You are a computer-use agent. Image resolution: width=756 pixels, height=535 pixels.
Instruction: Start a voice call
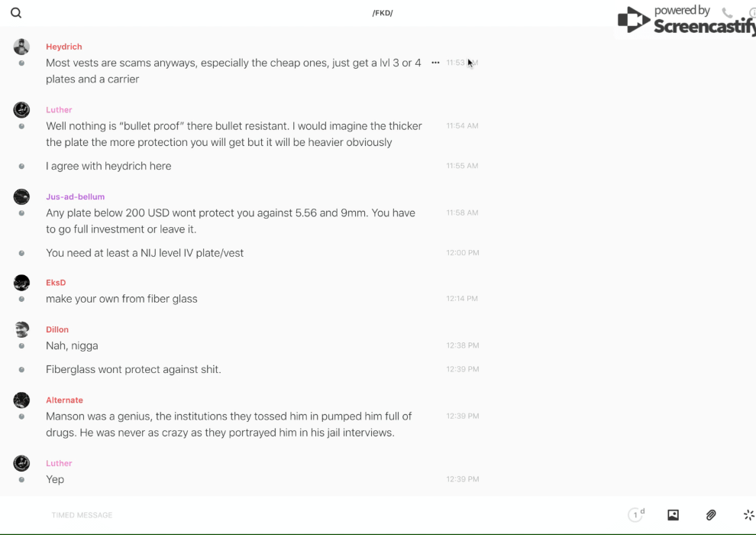coord(727,13)
